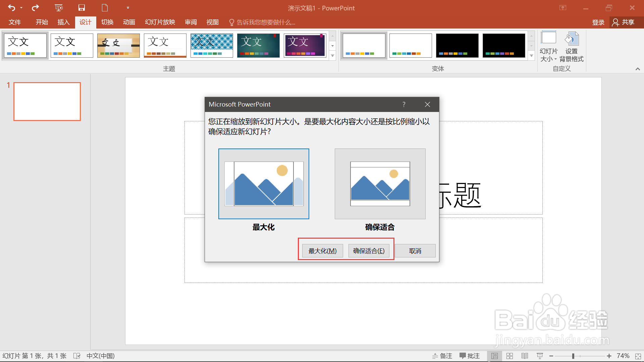This screenshot has height=362, width=644.
Task: Select the second plain white theme thumbnail
Action: coord(72,45)
